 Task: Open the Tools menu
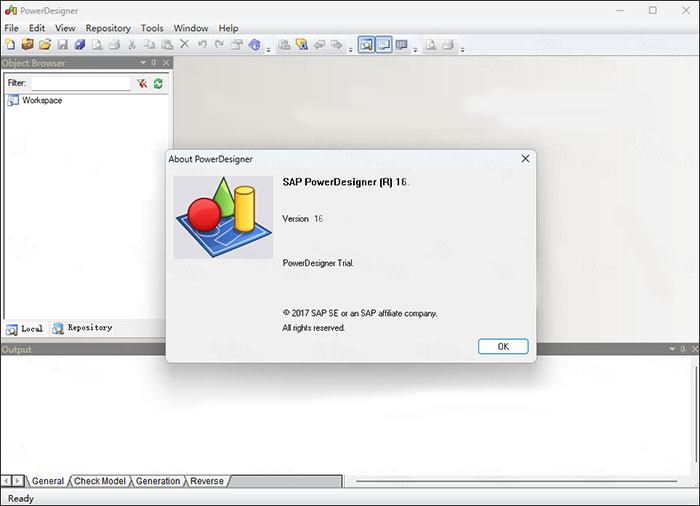pos(152,28)
